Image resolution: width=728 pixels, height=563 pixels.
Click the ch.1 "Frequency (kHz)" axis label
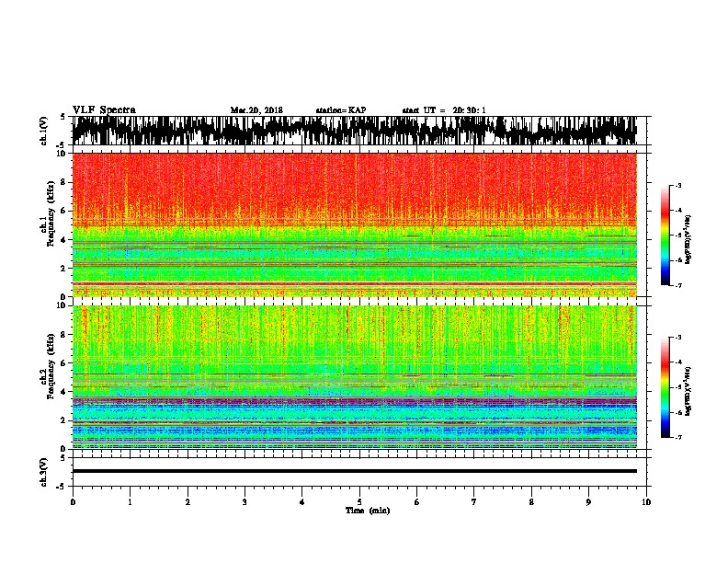51,213
